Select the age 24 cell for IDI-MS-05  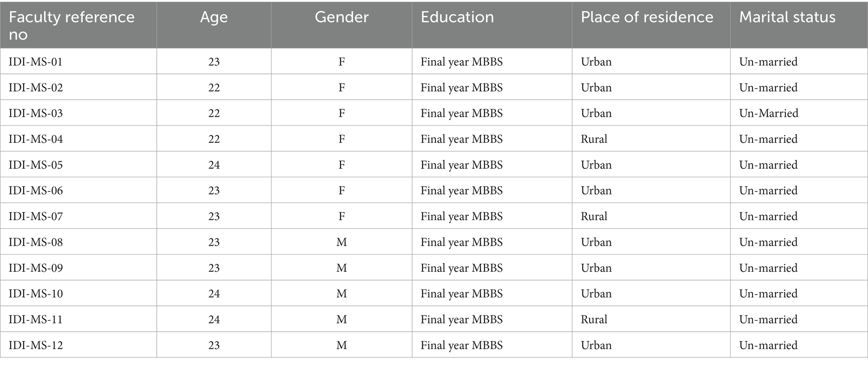[214, 165]
